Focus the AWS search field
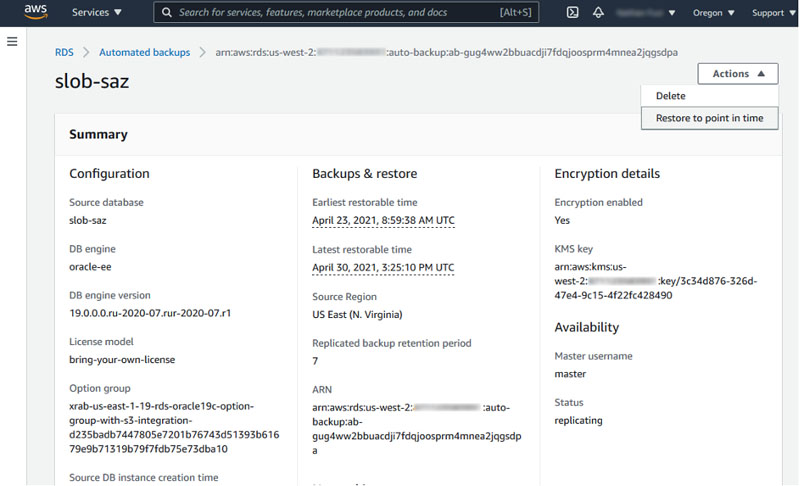The height and width of the screenshot is (486, 800). click(x=346, y=12)
